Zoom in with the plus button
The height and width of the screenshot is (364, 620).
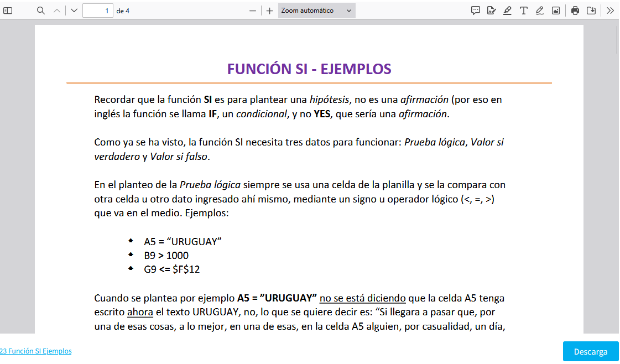click(269, 11)
